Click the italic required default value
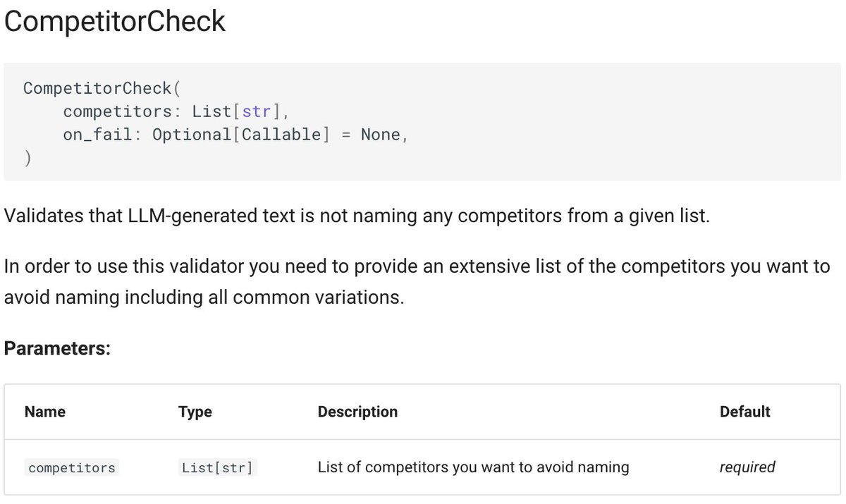The height and width of the screenshot is (504, 846). pyautogui.click(x=747, y=467)
